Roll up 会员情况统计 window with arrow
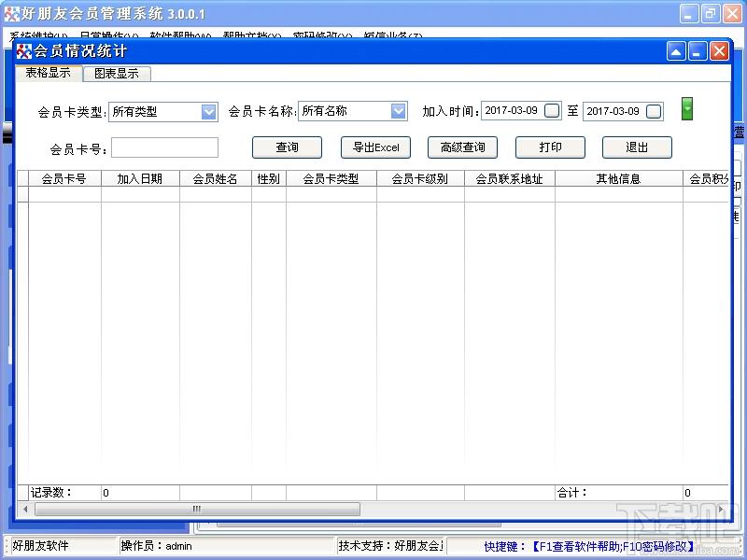This screenshot has width=747, height=560. [x=676, y=51]
